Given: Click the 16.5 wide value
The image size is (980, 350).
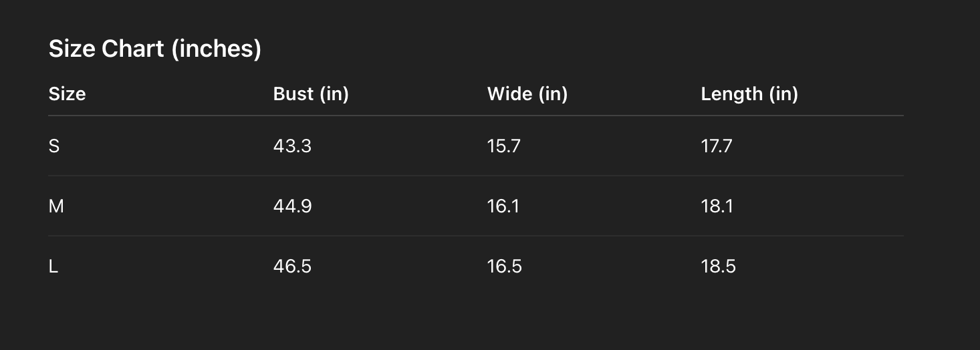Looking at the screenshot, I should point(504,267).
